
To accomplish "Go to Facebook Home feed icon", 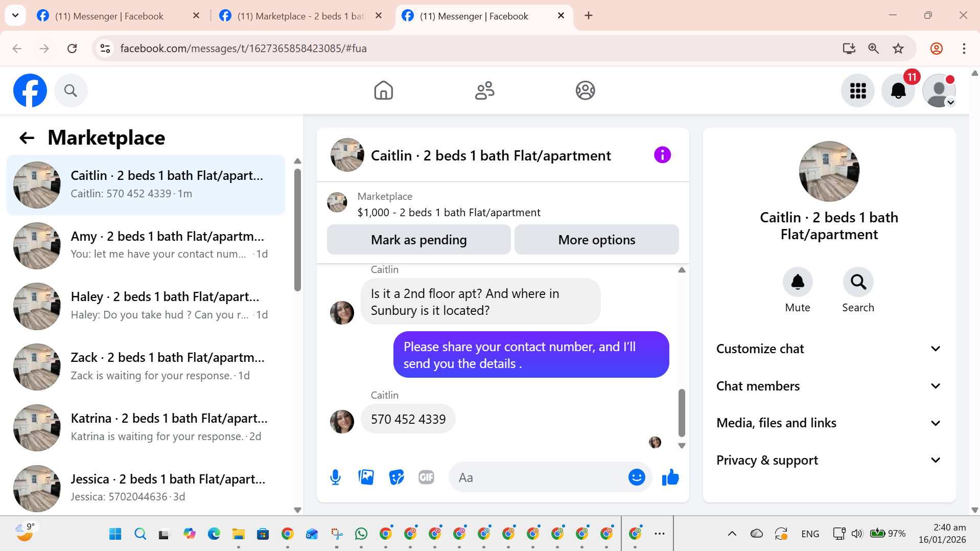I will coord(383,90).
